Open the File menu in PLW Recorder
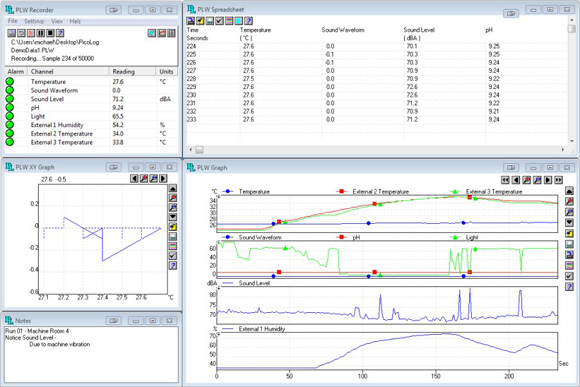The image size is (580, 387). pyautogui.click(x=13, y=21)
